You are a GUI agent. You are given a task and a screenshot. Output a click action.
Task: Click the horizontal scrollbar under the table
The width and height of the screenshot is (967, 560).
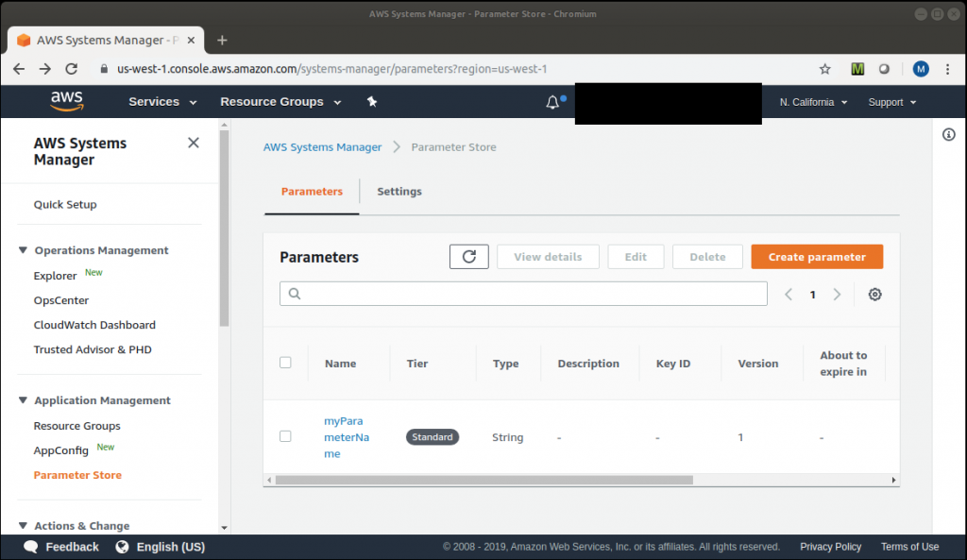(x=483, y=480)
